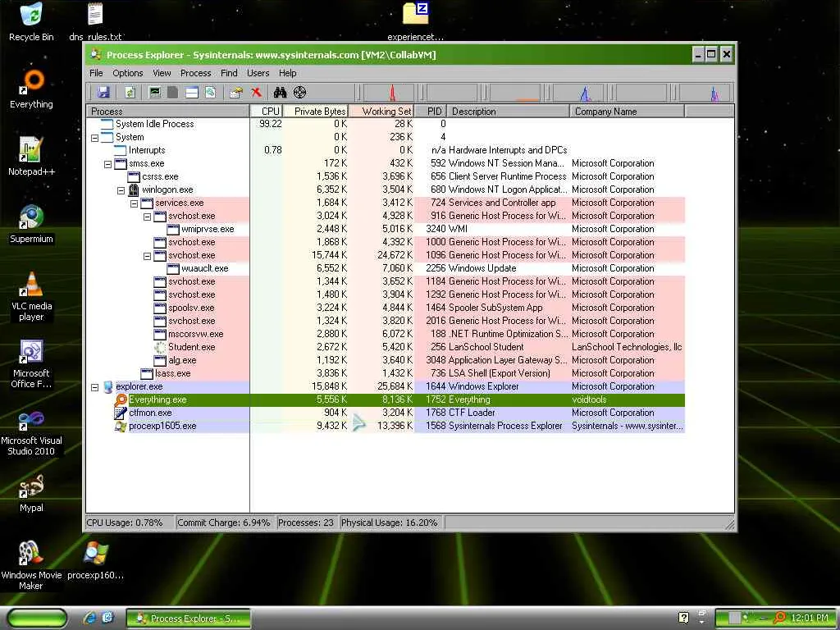Open the View menu
840x630 pixels.
[162, 73]
